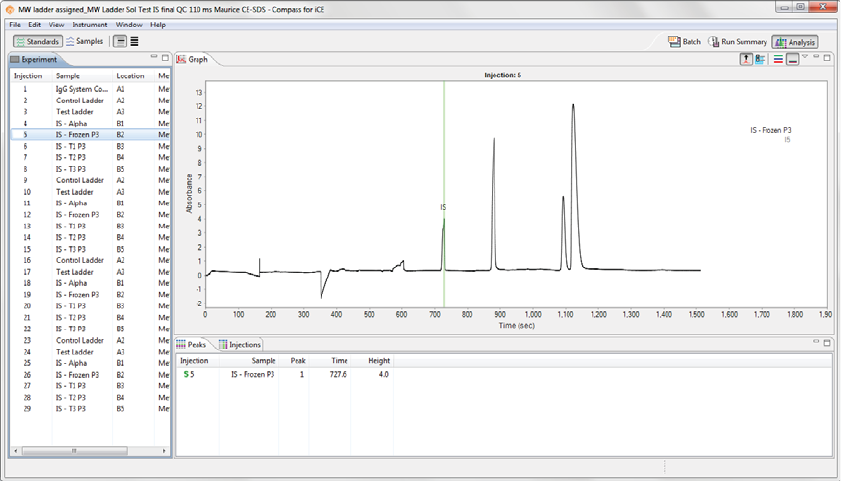
Task: Switch to single view layout icon beside Samples
Action: [120, 42]
